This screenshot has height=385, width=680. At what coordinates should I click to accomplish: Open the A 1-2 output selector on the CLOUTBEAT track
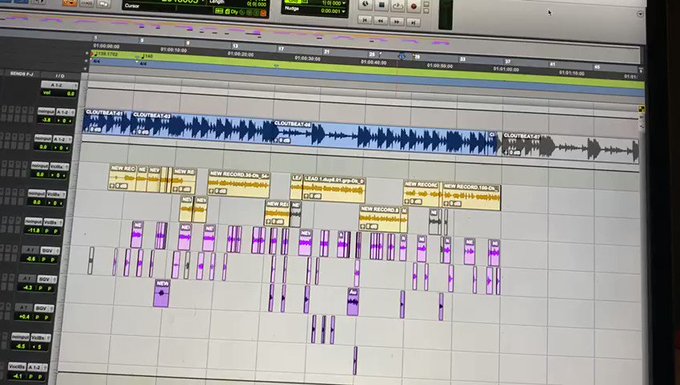(x=65, y=112)
